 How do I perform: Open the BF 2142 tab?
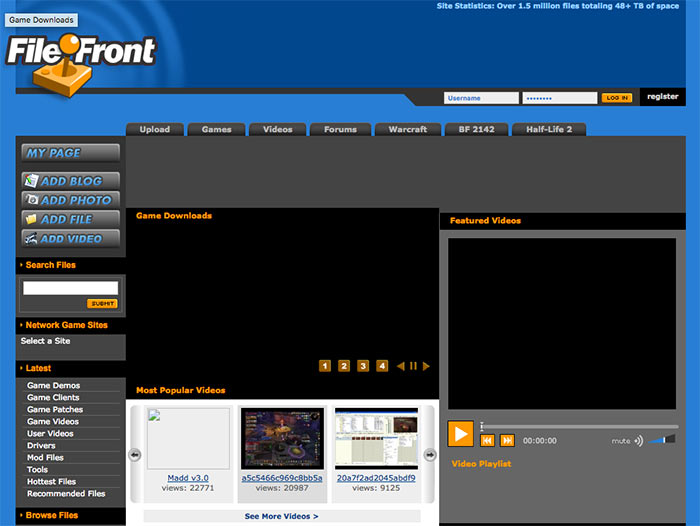click(476, 129)
